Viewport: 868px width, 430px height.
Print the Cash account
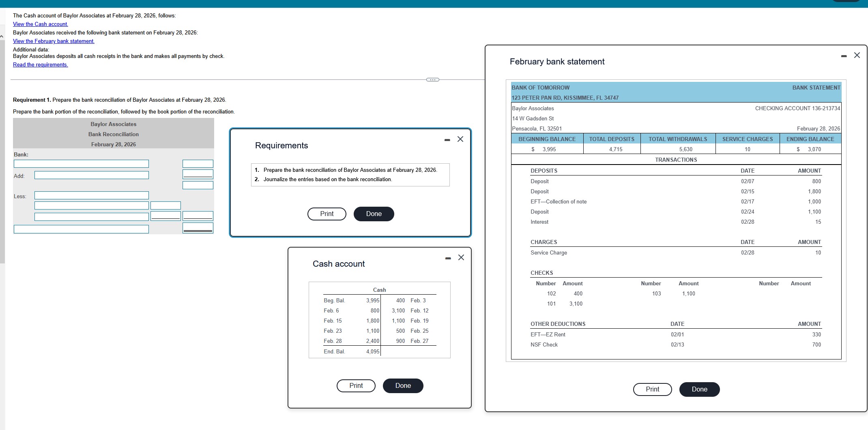(356, 385)
